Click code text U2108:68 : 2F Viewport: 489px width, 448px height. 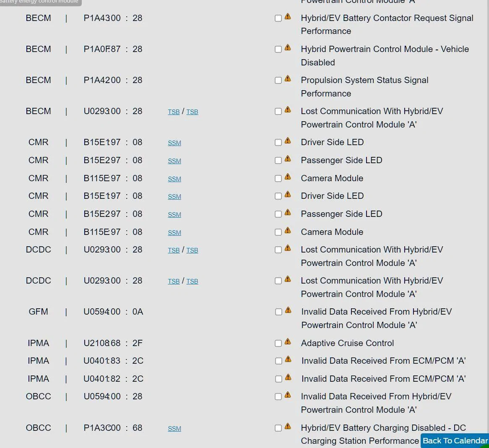(x=113, y=343)
